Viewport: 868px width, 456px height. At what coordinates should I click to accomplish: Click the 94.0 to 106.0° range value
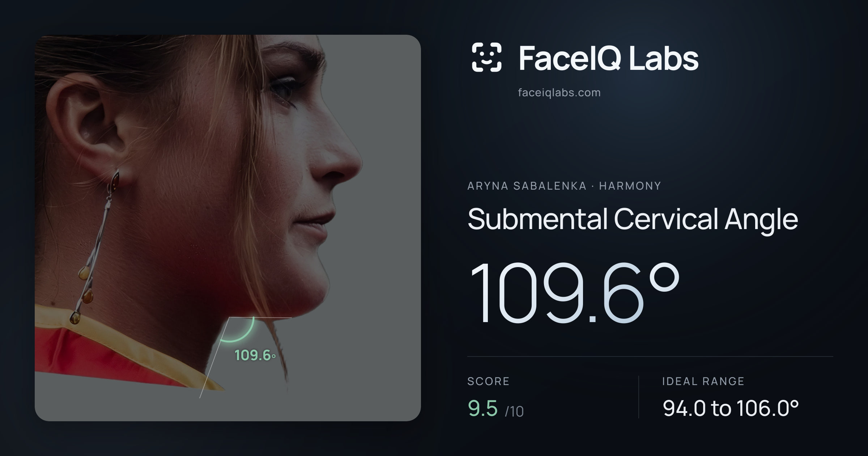pos(731,408)
